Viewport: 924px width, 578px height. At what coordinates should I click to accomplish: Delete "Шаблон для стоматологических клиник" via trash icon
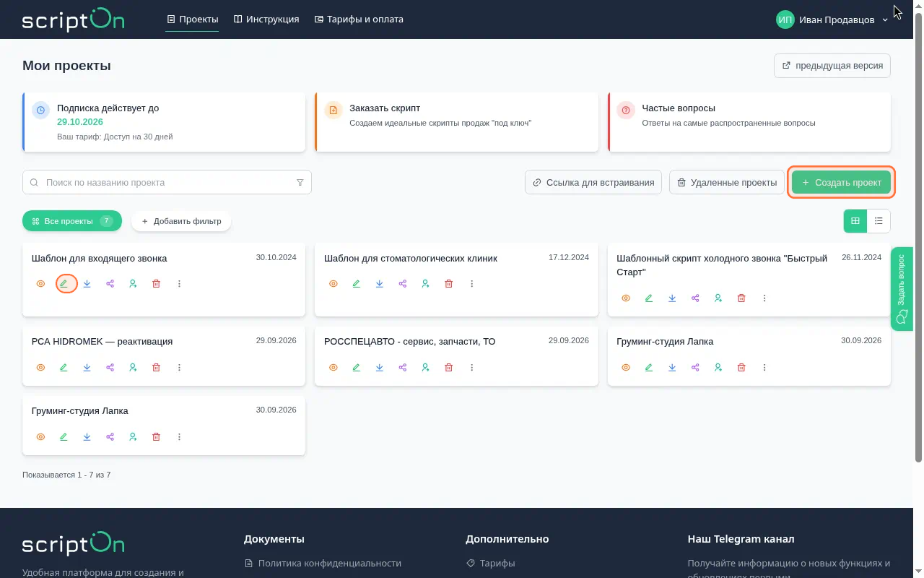point(449,284)
